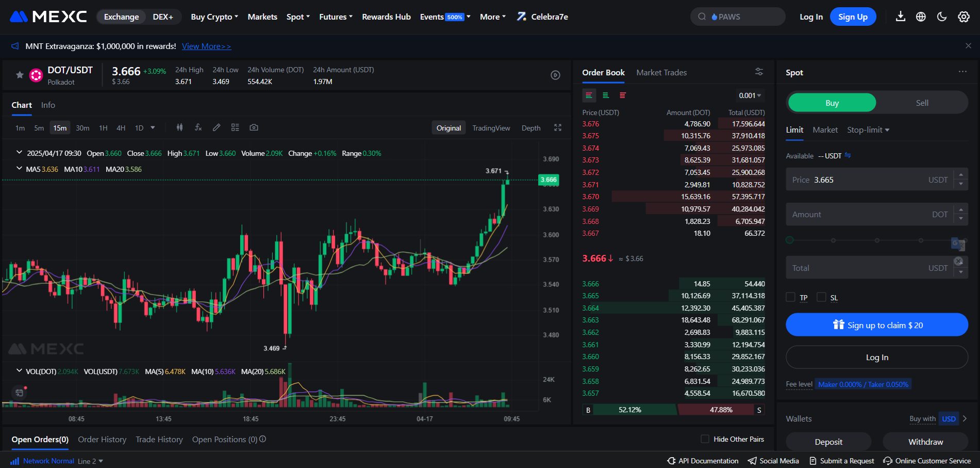980x468 pixels.
Task: Take a chart snapshot with camera icon
Action: (x=254, y=127)
